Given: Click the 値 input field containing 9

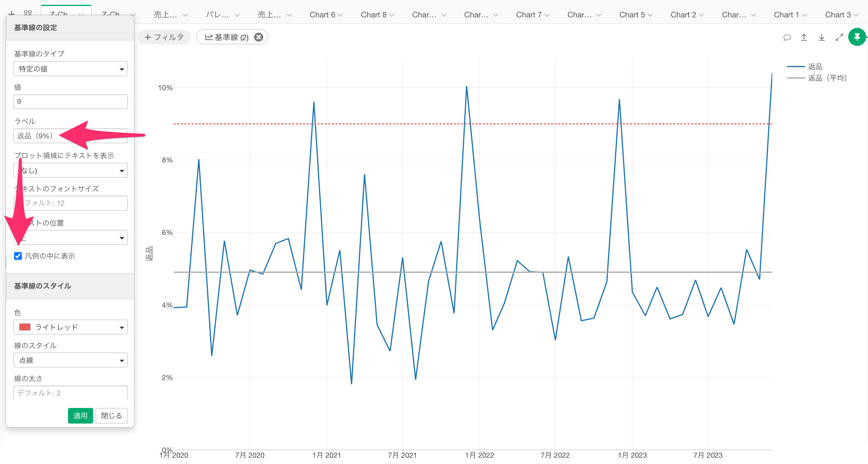Looking at the screenshot, I should 70,102.
